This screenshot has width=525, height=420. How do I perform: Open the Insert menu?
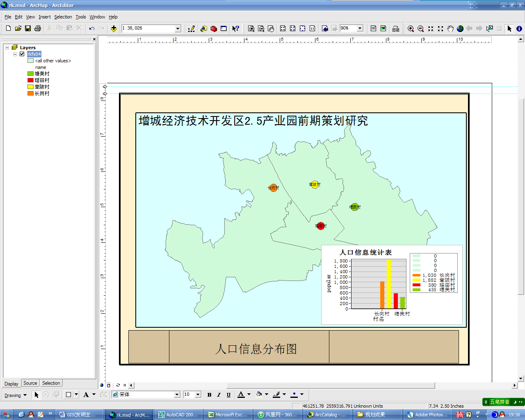coord(45,17)
